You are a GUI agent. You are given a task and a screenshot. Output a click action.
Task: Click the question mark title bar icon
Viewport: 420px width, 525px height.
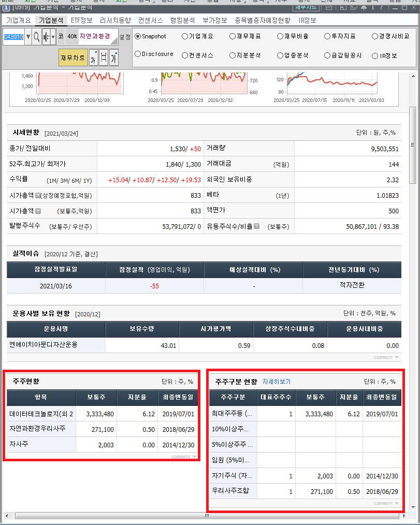point(382,7)
